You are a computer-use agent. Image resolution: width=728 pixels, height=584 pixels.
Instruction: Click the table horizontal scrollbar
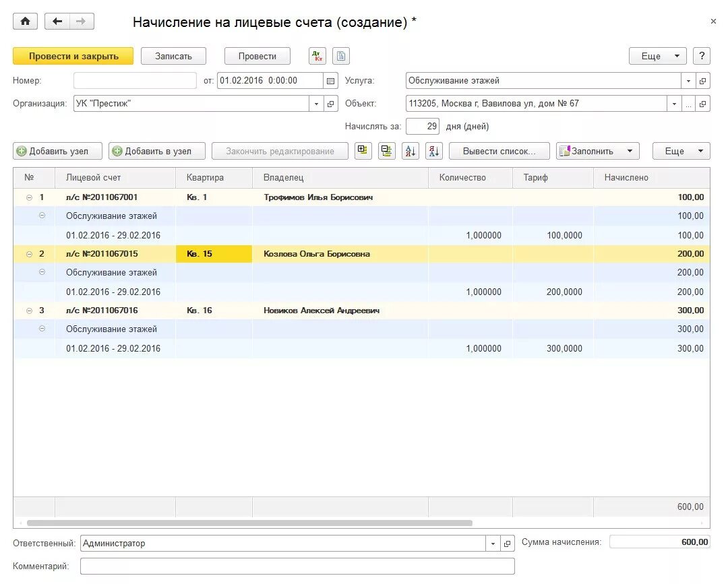click(x=249, y=523)
